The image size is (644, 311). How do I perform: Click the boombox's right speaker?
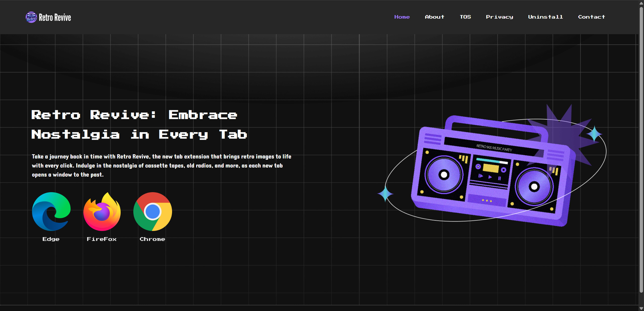(x=534, y=187)
